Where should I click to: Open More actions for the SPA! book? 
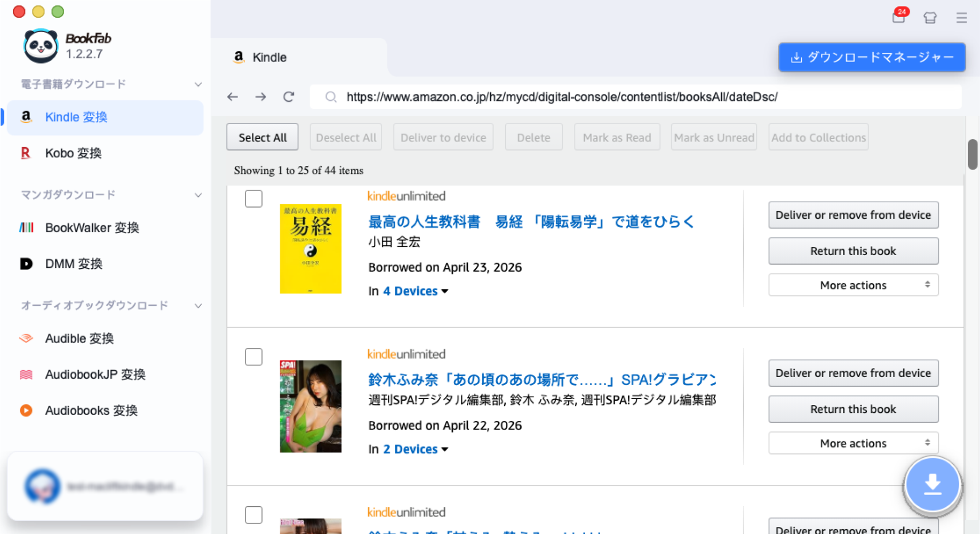pyautogui.click(x=853, y=443)
